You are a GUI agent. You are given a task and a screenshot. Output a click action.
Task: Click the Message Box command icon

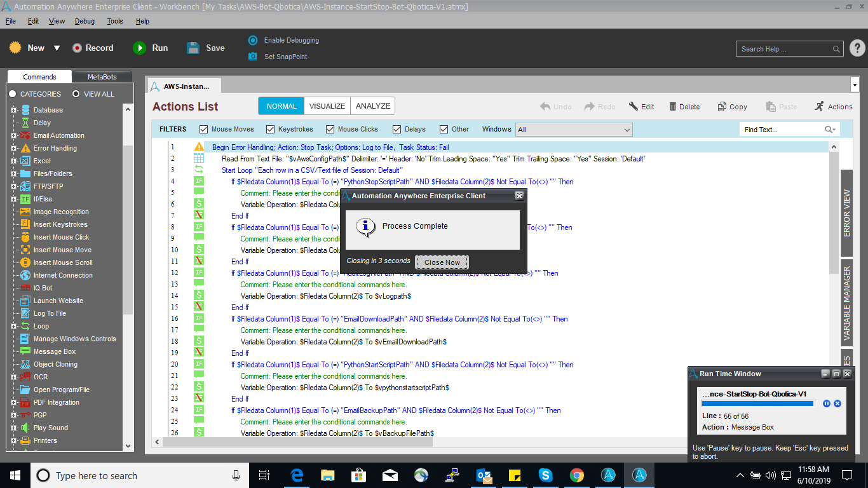point(25,351)
